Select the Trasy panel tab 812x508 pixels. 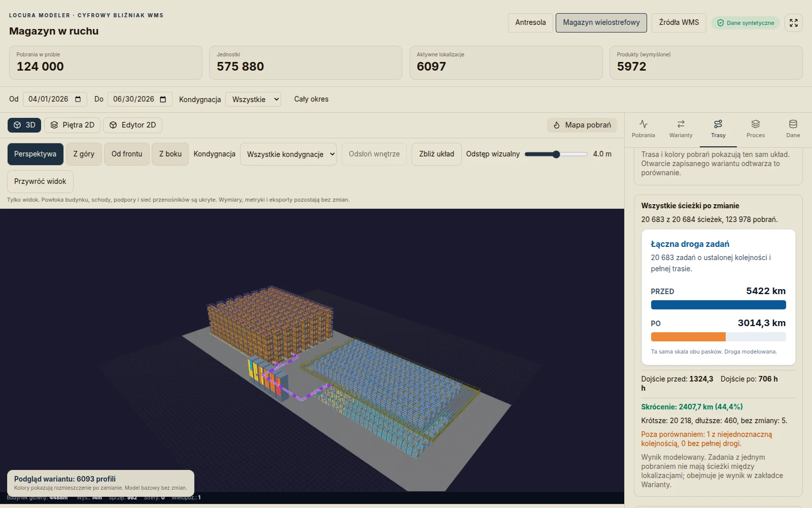[x=718, y=129]
